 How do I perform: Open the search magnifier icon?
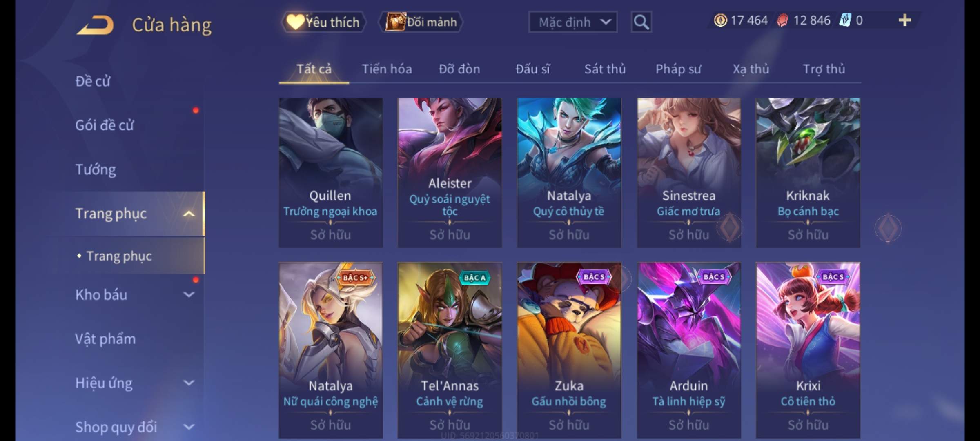point(641,22)
